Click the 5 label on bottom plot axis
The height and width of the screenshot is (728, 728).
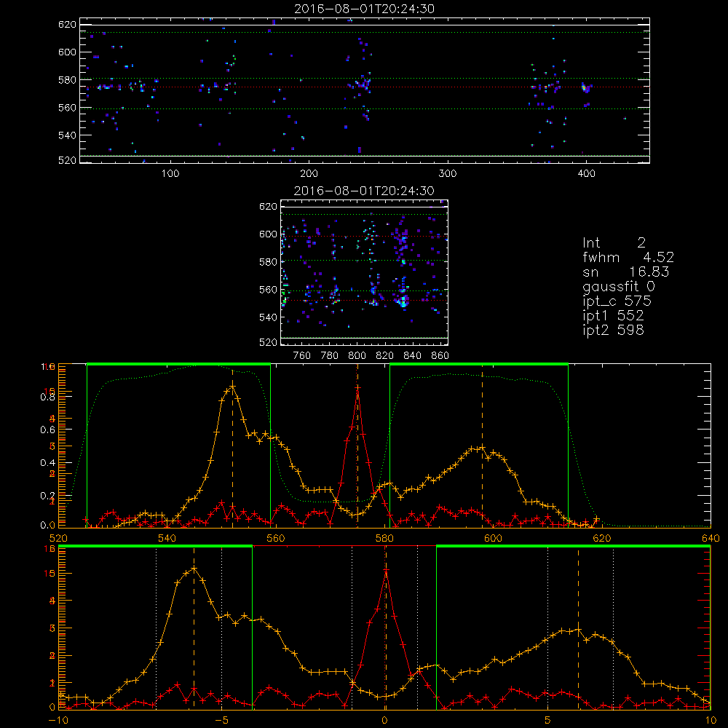pos(548,721)
